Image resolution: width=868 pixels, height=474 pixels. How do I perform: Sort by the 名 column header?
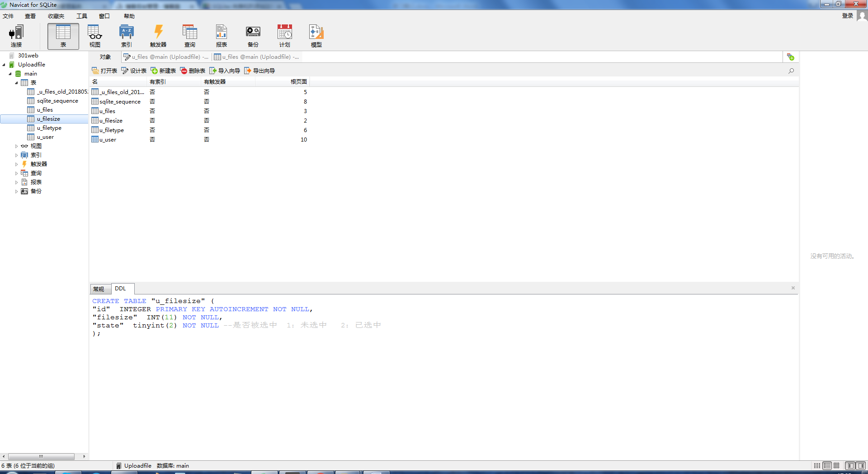pos(118,82)
